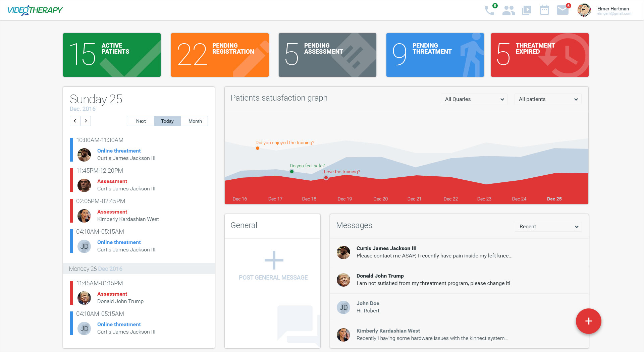Open the Pending Registration orange tile
Image resolution: width=644 pixels, height=352 pixels.
[x=220, y=55]
